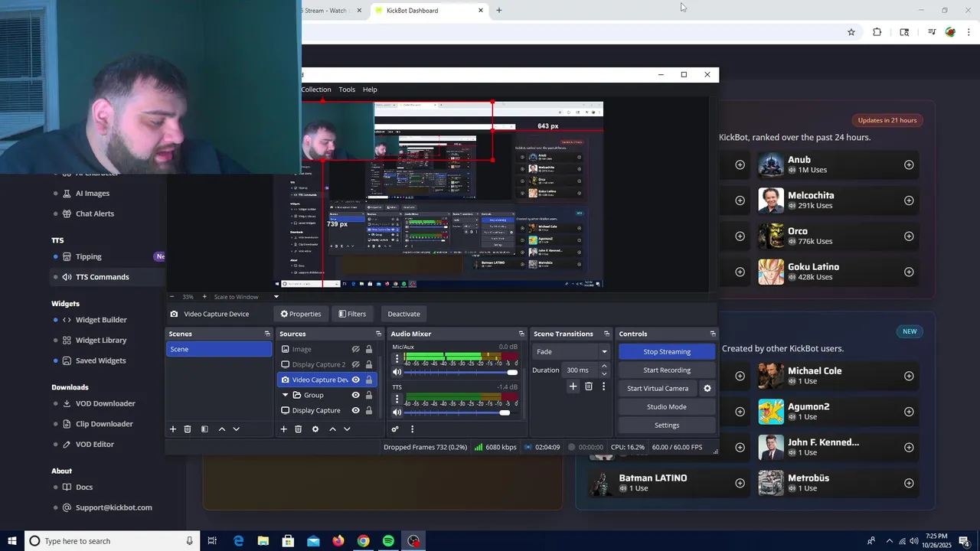
Task: Click Stop Streaming button
Action: coord(667,351)
